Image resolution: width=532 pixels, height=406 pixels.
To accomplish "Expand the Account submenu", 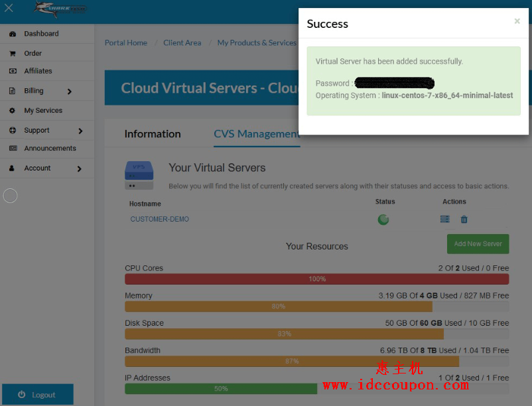I will point(79,169).
